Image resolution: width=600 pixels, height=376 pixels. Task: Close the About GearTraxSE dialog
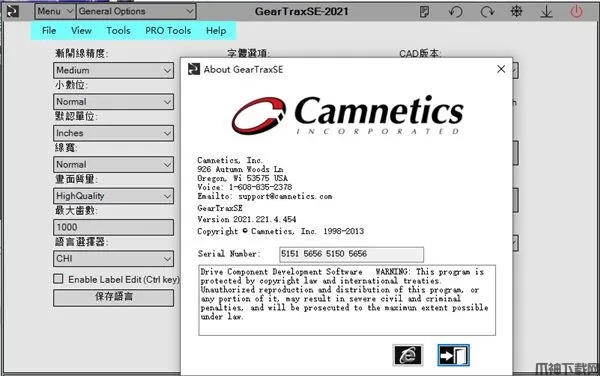(501, 69)
